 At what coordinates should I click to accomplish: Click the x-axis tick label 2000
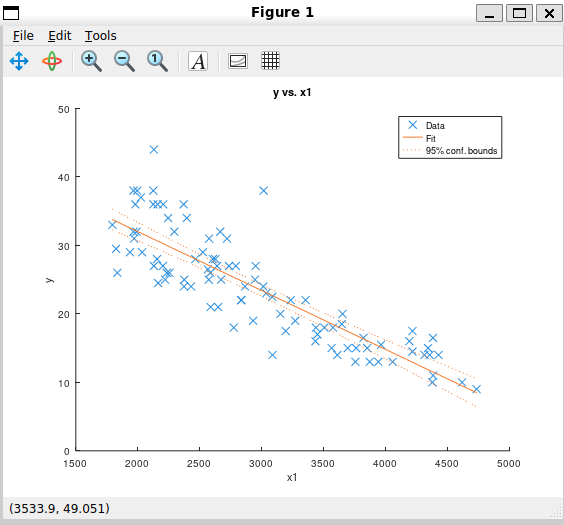coord(137,464)
